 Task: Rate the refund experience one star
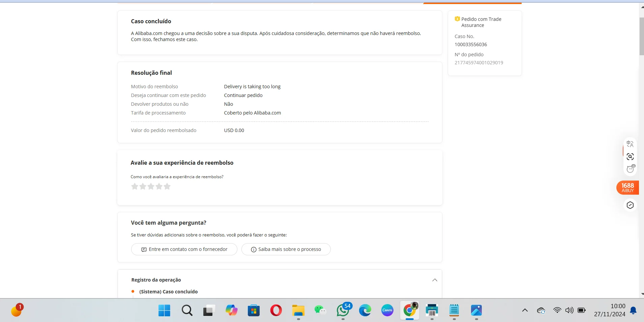click(x=135, y=186)
